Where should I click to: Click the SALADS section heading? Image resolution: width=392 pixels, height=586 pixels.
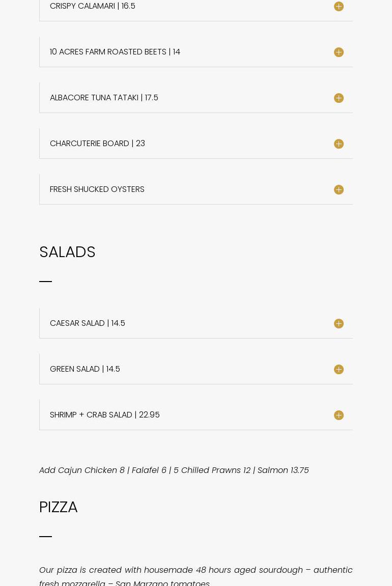click(67, 252)
